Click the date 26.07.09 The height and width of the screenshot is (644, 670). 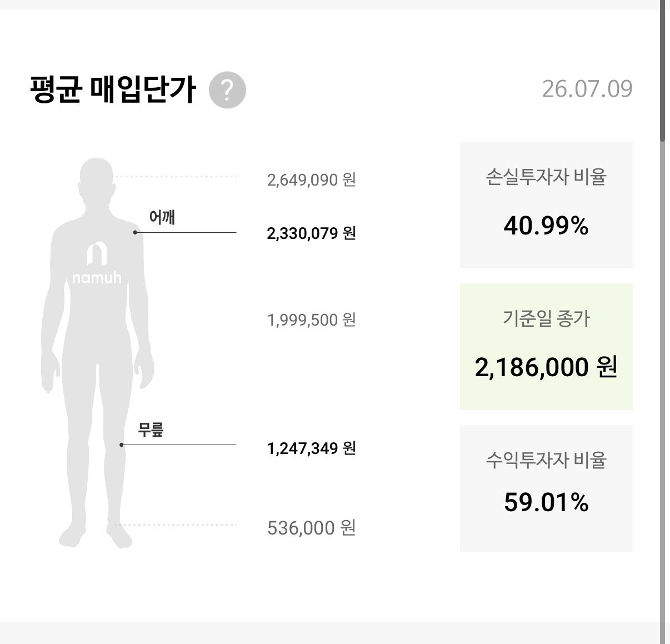pos(587,89)
